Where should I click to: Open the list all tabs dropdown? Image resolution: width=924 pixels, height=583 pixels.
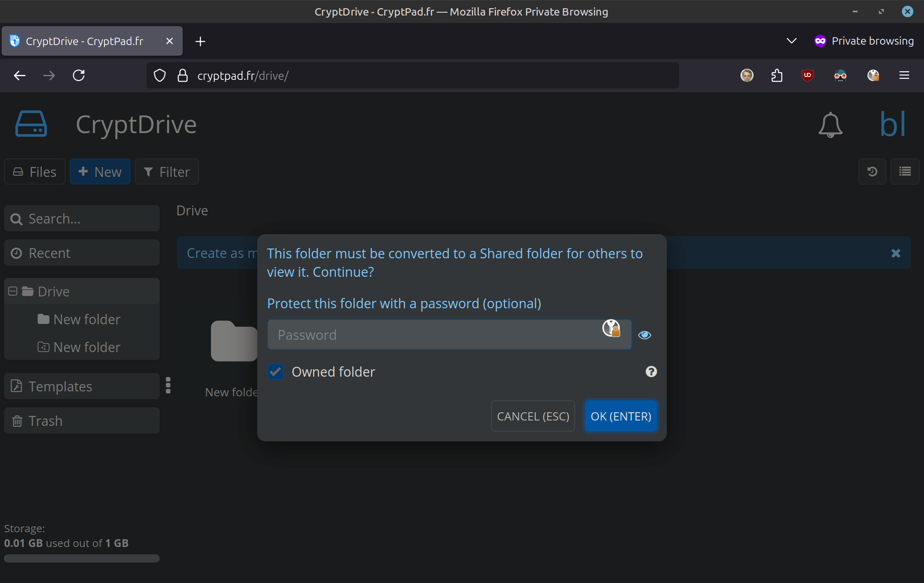791,41
